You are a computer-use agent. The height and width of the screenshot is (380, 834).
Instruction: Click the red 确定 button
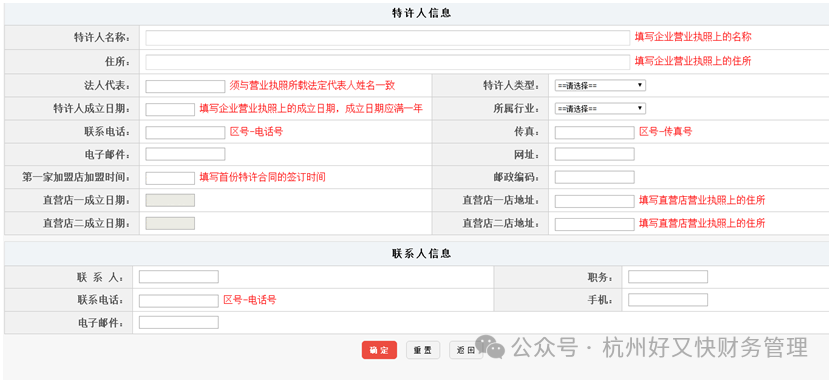coord(379,350)
